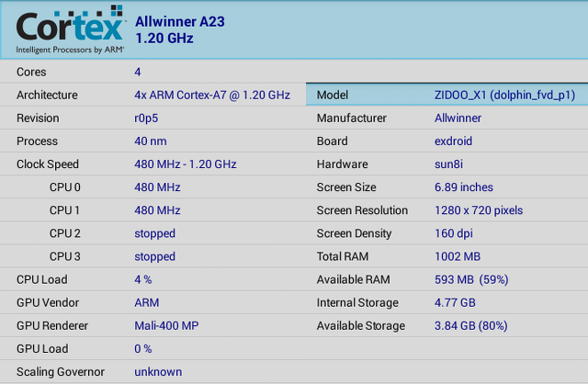This screenshot has height=384, width=588.
Task: Select the CPU 3 row label
Action: click(x=65, y=256)
